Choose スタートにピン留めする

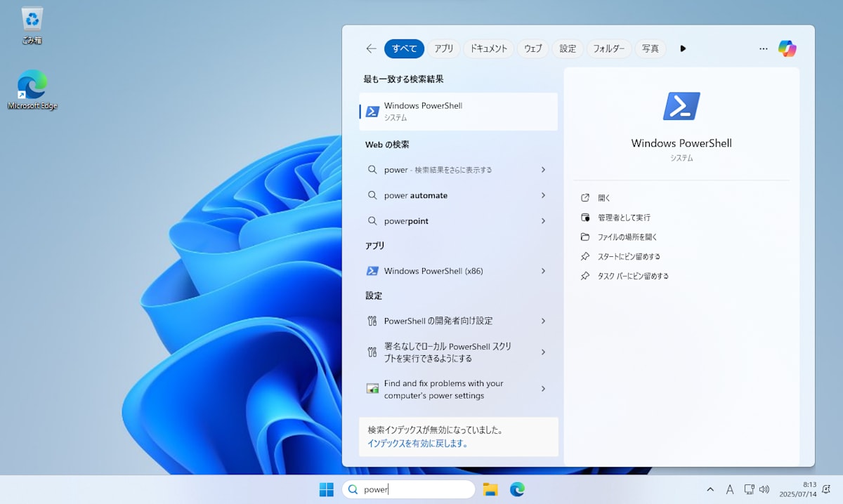[629, 257]
